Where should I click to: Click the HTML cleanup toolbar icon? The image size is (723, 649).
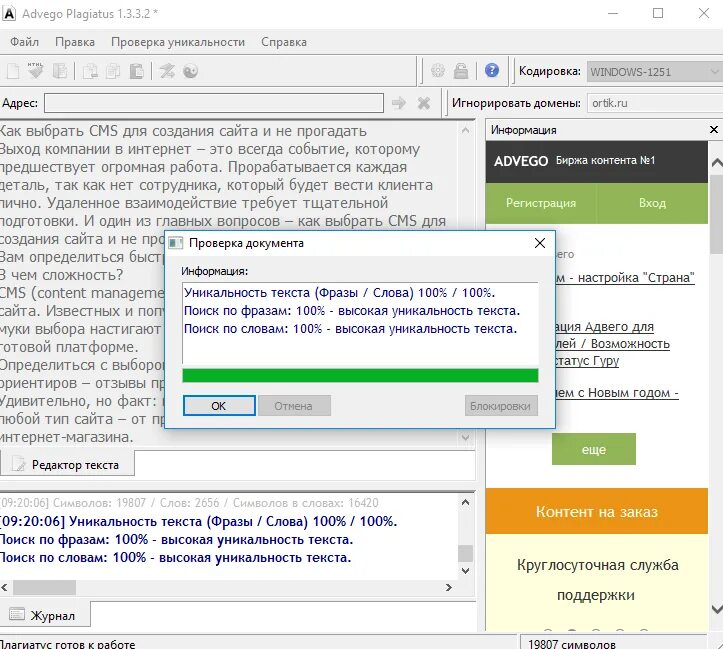36,71
